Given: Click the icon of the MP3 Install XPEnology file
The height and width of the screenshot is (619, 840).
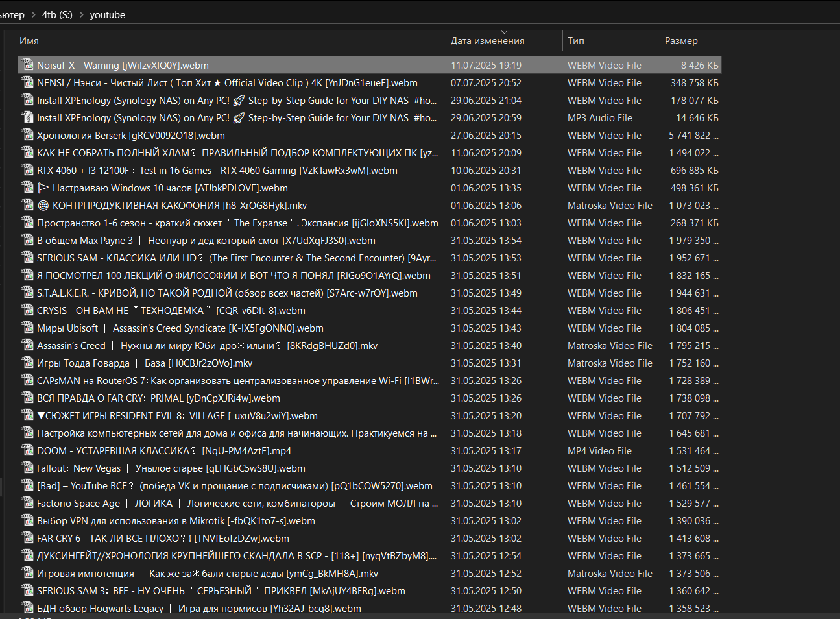Looking at the screenshot, I should [27, 117].
